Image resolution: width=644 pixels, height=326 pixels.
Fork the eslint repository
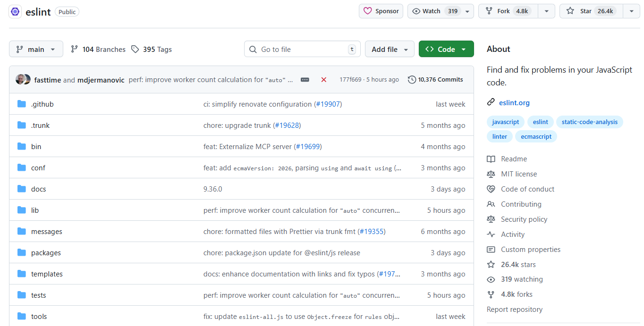pyautogui.click(x=508, y=11)
